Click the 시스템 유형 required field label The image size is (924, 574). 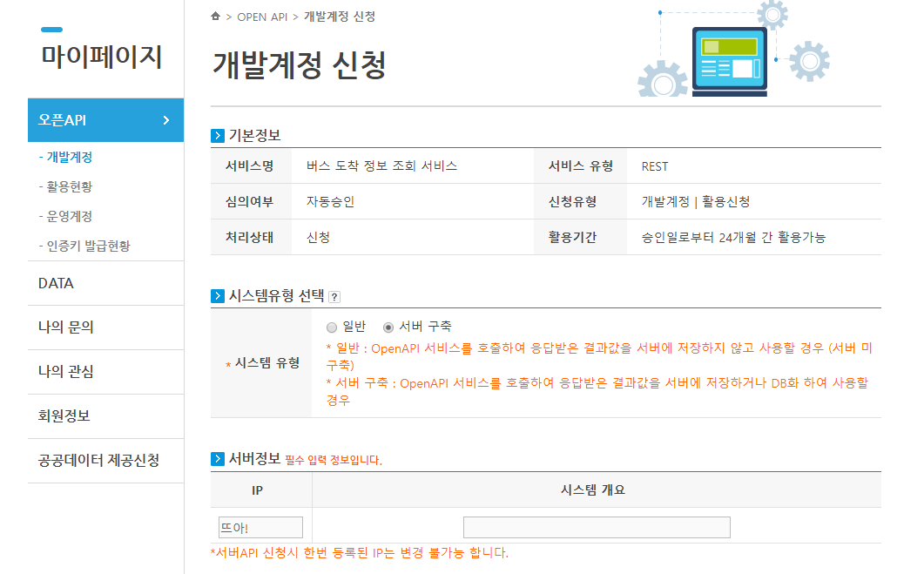click(263, 363)
